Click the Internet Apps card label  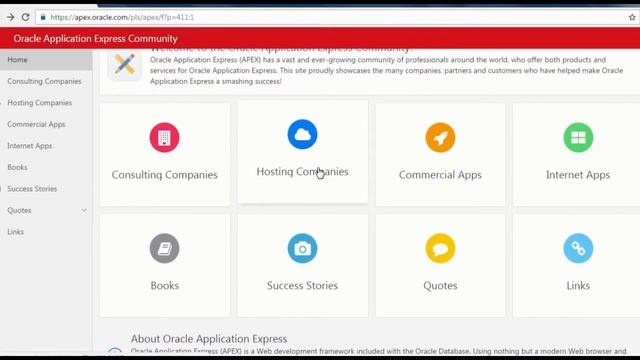click(x=578, y=175)
